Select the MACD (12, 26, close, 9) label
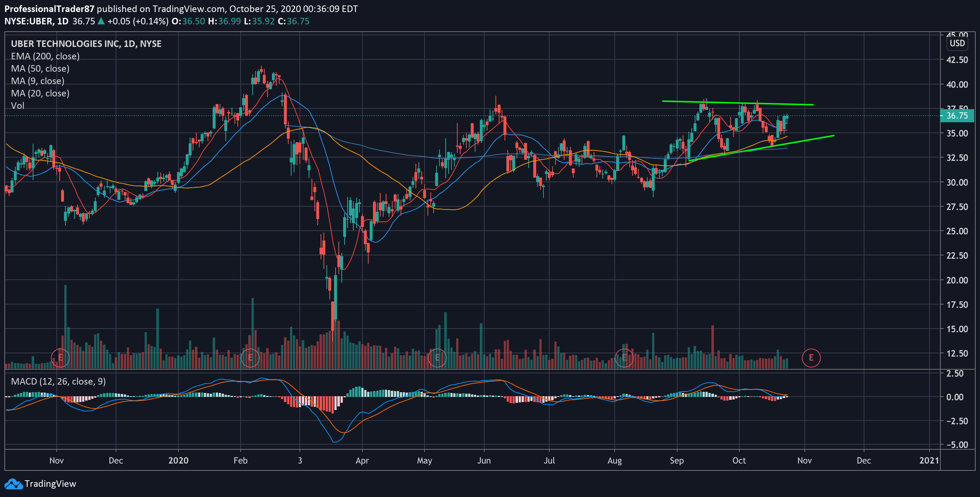This screenshot has height=497, width=980. 58,381
